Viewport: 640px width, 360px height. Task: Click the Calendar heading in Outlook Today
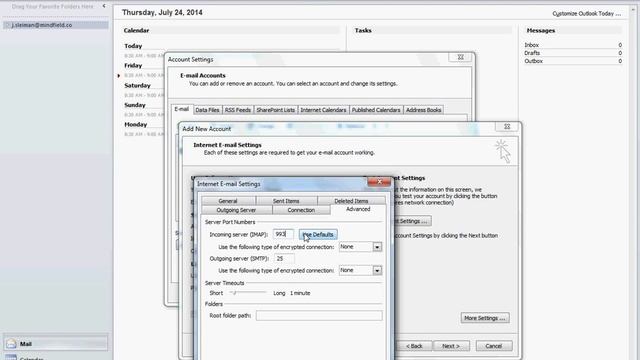point(136,31)
